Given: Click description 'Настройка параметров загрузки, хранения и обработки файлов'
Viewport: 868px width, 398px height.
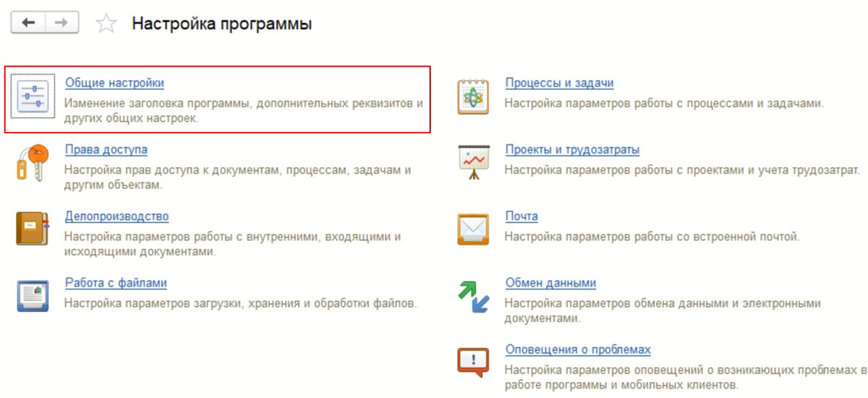Looking at the screenshot, I should point(241,303).
